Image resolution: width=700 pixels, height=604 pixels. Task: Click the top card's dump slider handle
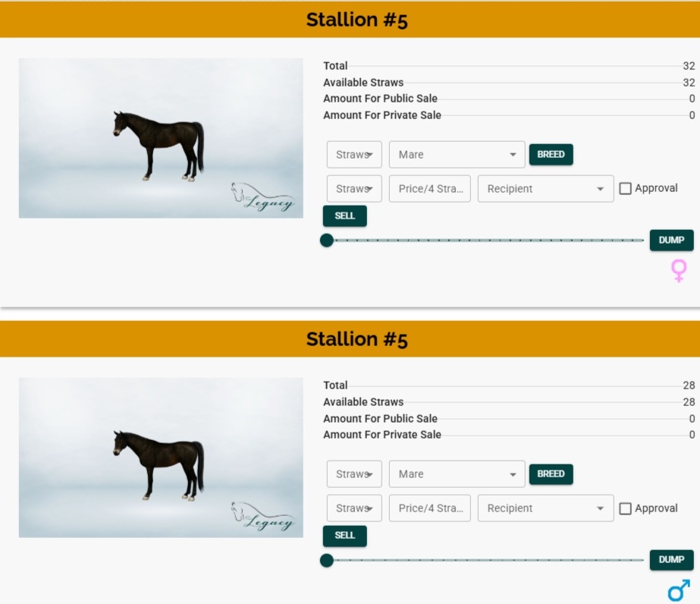click(327, 241)
